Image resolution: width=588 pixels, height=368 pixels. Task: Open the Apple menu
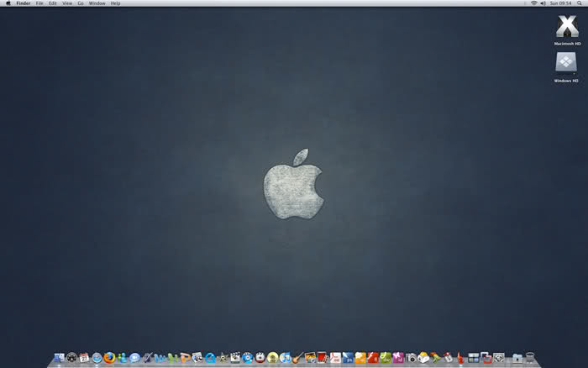coord(8,3)
